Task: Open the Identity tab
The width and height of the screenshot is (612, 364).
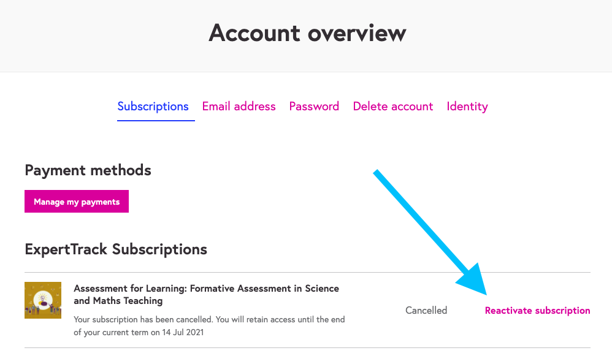Action: point(467,107)
